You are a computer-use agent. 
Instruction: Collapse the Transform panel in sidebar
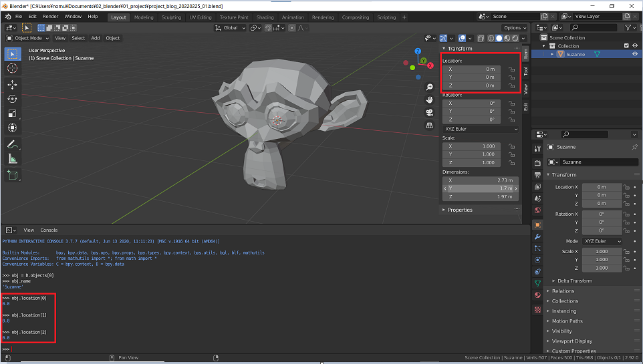tap(457, 48)
